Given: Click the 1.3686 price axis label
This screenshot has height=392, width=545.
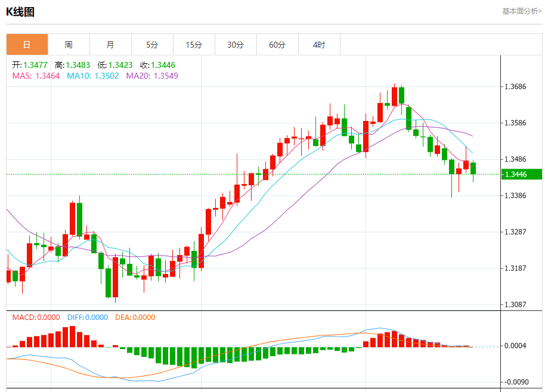Looking at the screenshot, I should pos(515,86).
